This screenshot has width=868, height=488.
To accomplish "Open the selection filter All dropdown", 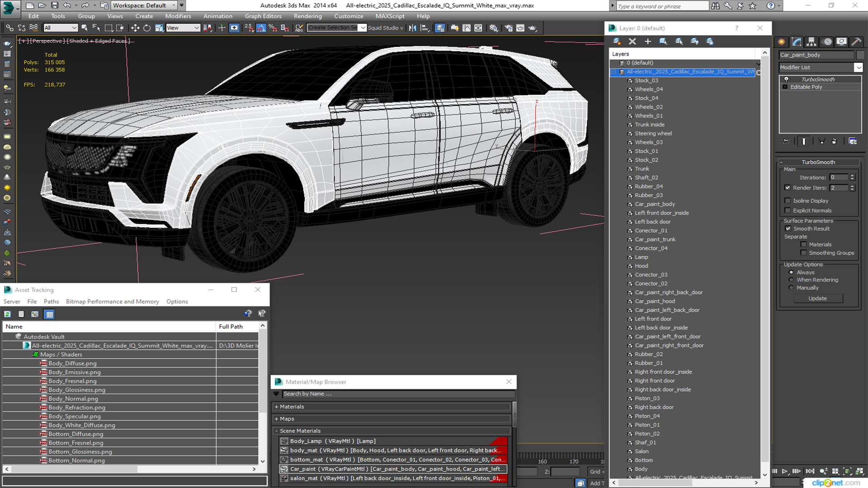I will (x=61, y=28).
